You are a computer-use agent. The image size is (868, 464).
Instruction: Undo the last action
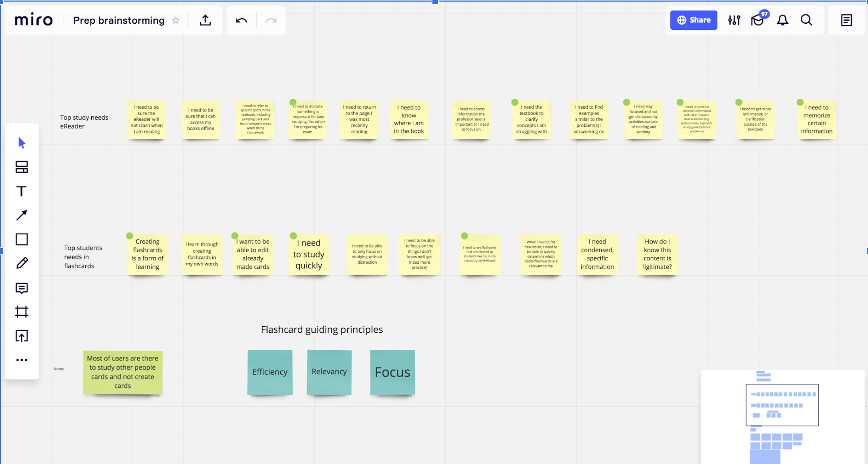coord(241,20)
